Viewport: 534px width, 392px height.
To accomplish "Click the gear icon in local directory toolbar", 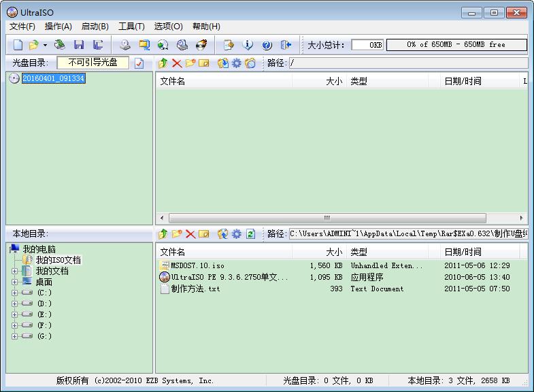I will (236, 233).
